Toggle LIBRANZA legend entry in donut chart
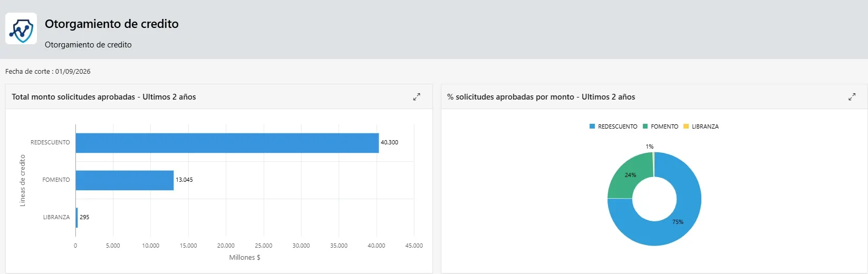This screenshot has width=868, height=274. click(x=701, y=126)
